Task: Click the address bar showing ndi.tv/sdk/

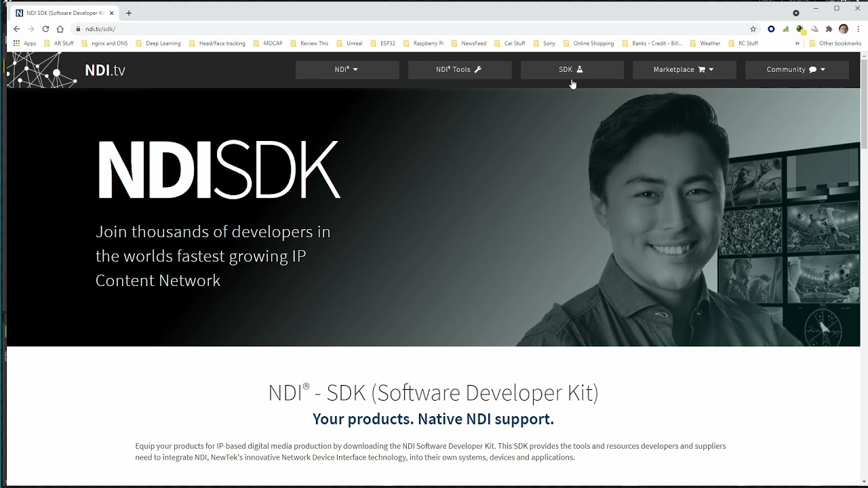Action: click(x=407, y=29)
